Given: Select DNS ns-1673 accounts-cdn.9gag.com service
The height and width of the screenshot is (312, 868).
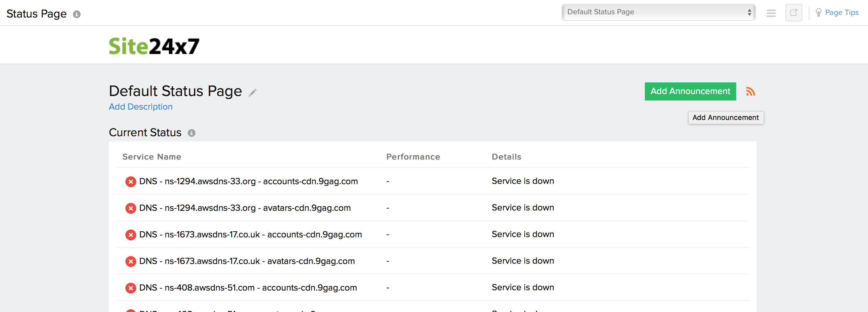Looking at the screenshot, I should tap(250, 235).
